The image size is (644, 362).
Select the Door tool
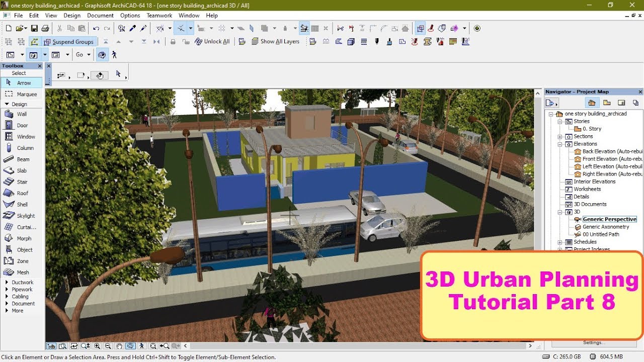(x=22, y=126)
